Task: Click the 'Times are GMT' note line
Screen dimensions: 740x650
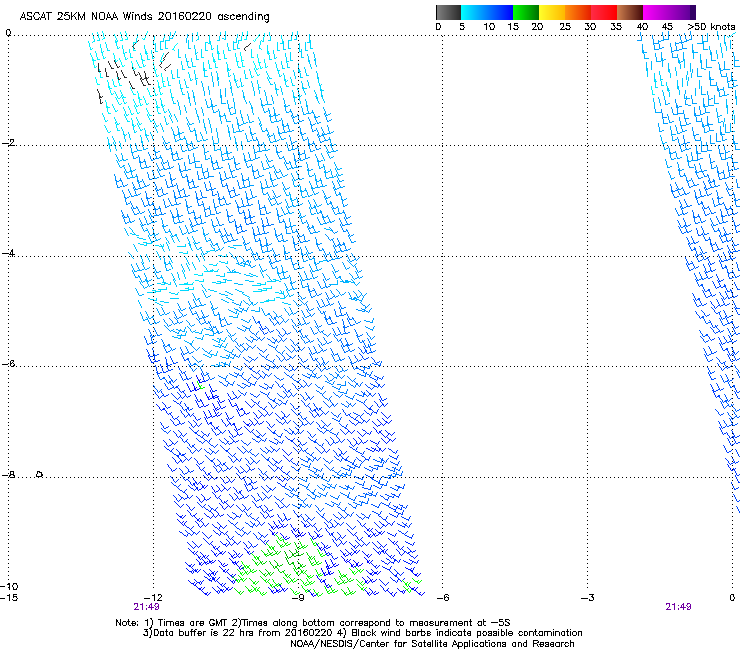Action: click(x=312, y=623)
